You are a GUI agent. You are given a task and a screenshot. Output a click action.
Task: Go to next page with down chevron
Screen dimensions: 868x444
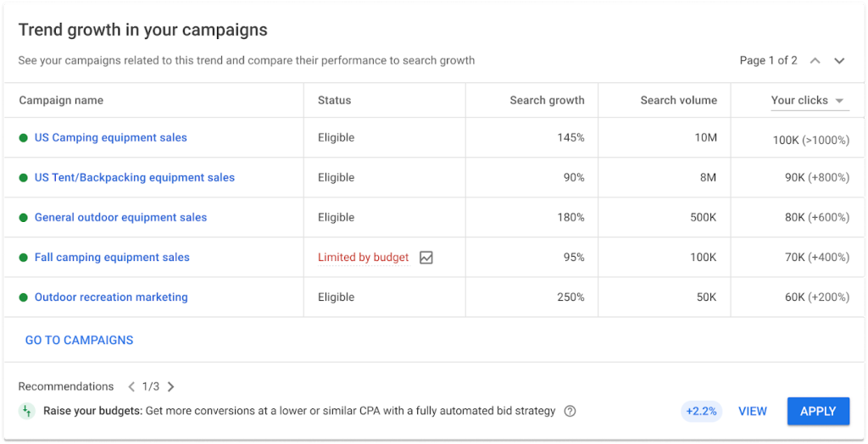[839, 61]
